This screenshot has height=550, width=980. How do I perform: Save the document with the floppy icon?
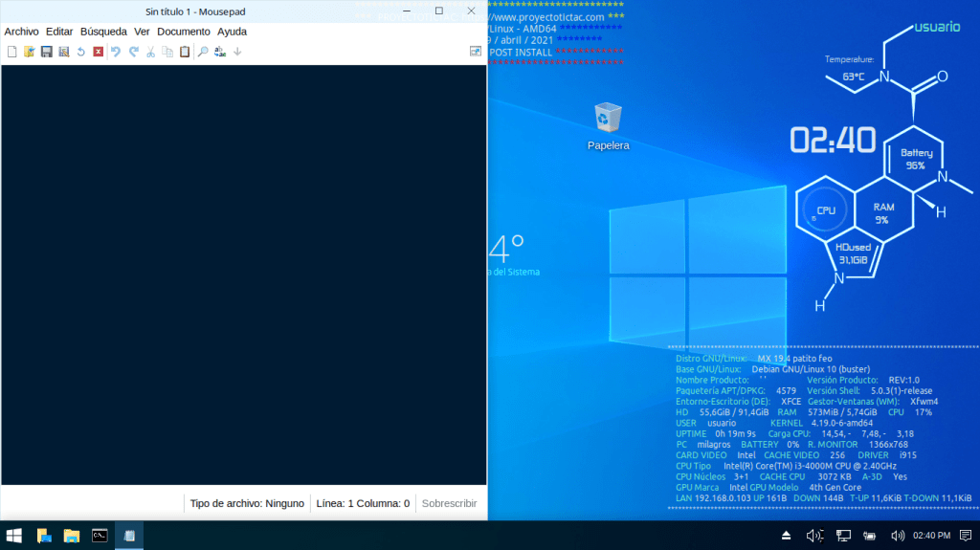46,52
